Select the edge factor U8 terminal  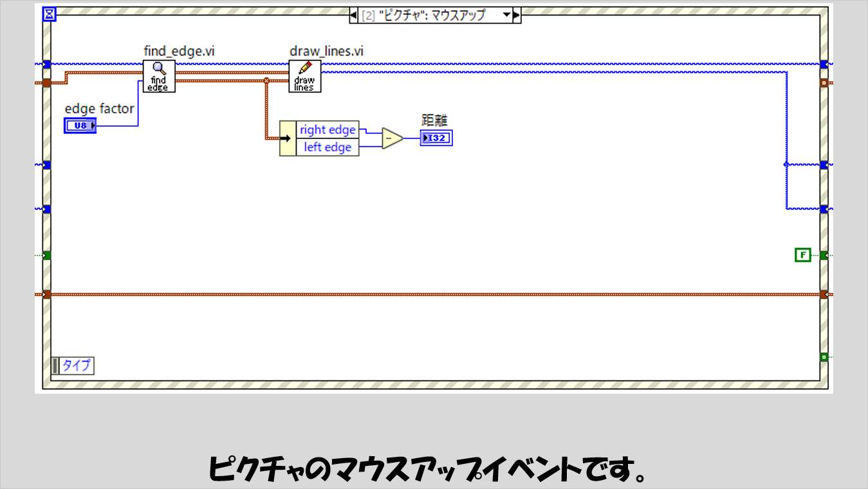pyautogui.click(x=80, y=125)
